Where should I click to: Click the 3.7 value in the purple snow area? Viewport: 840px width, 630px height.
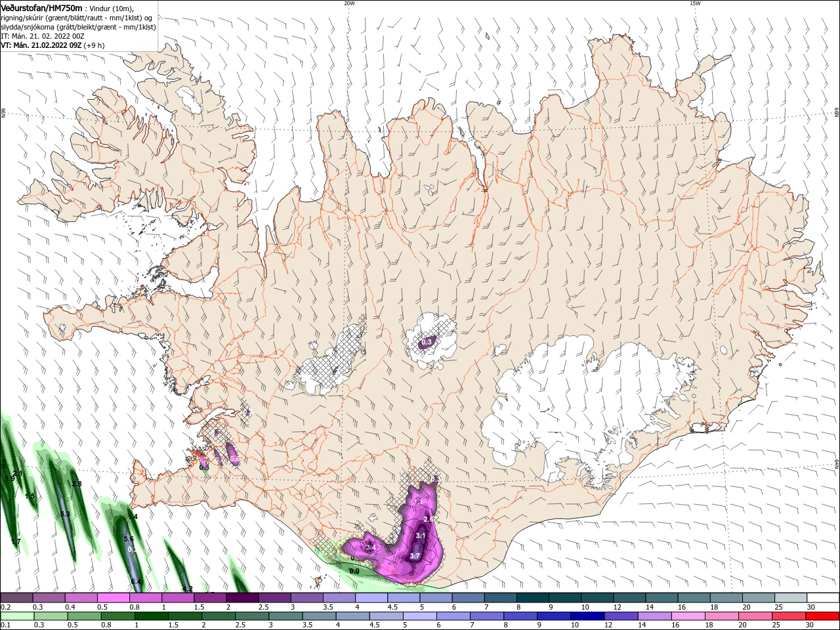[415, 556]
